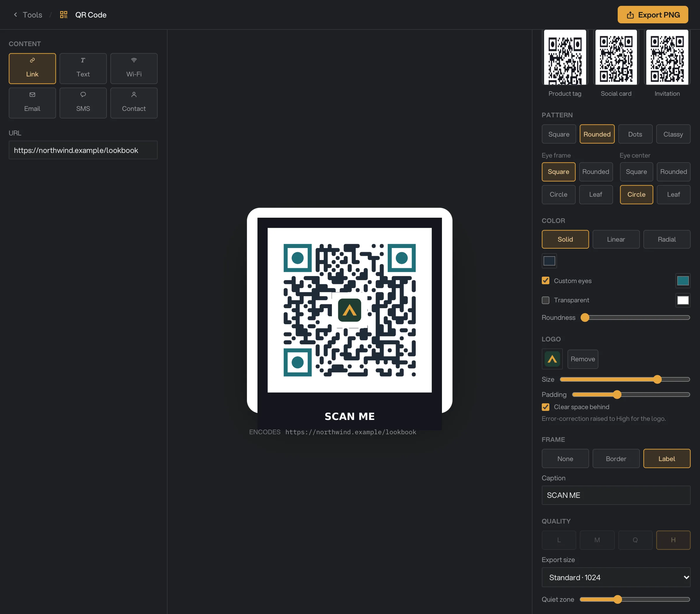Set frame to Label
700x614 pixels.
coord(666,458)
